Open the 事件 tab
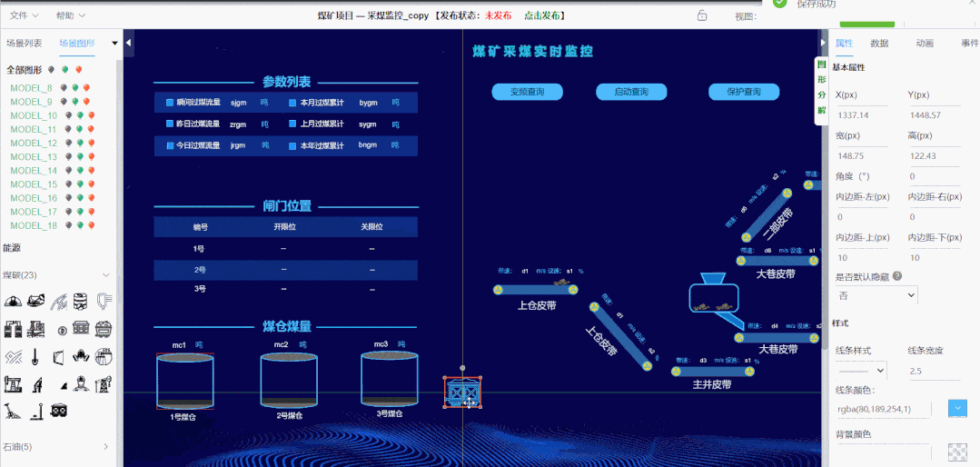The image size is (980, 467). click(x=970, y=43)
